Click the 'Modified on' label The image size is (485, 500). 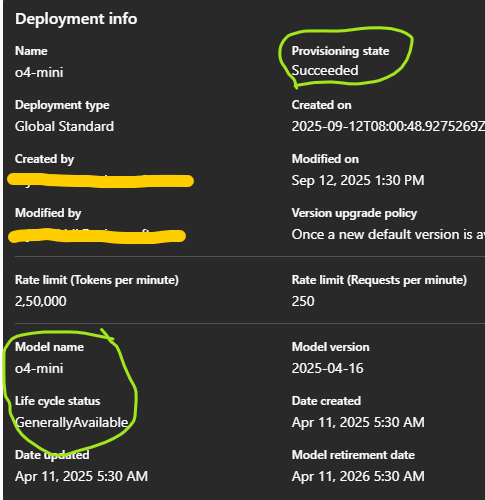(325, 159)
